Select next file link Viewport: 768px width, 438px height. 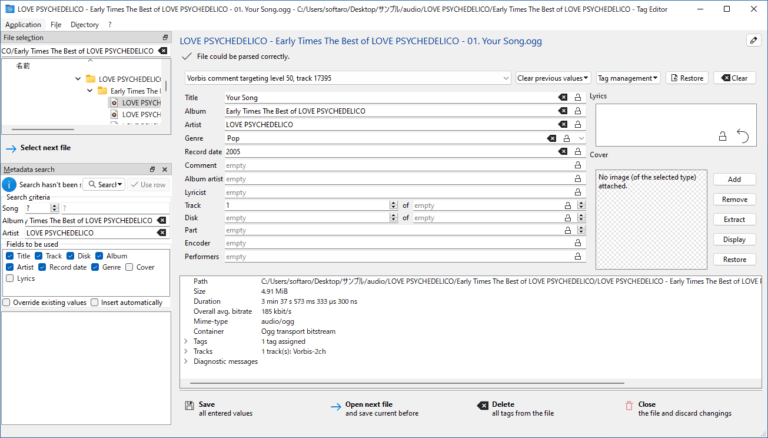(38, 147)
